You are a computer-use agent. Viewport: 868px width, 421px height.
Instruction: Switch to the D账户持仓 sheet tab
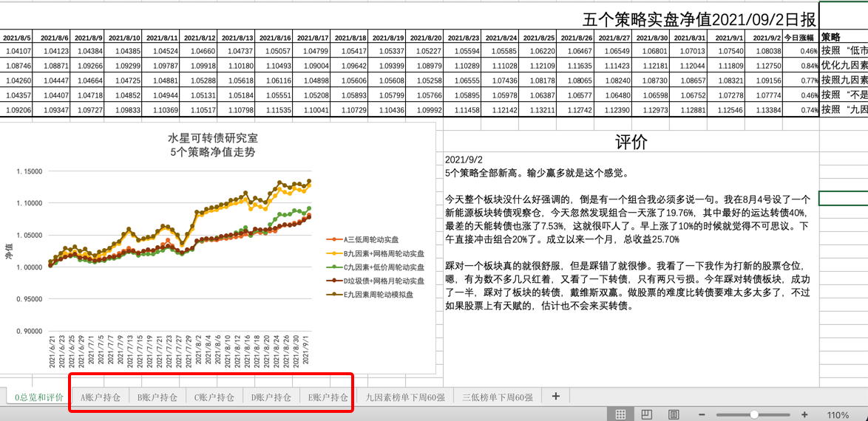[271, 397]
